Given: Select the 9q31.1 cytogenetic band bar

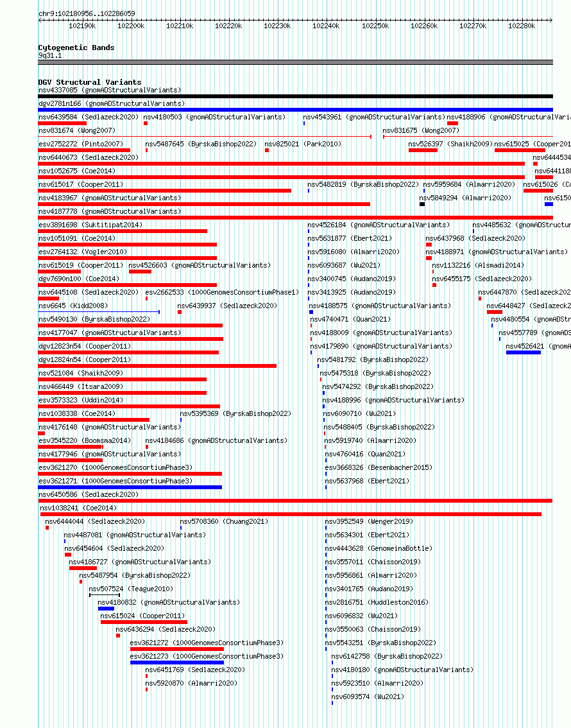Looking at the screenshot, I should click(x=296, y=62).
